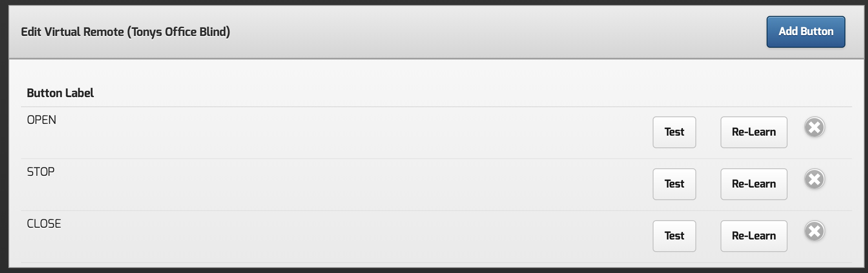Delete the OPEN button entry
The image size is (868, 273).
point(814,127)
